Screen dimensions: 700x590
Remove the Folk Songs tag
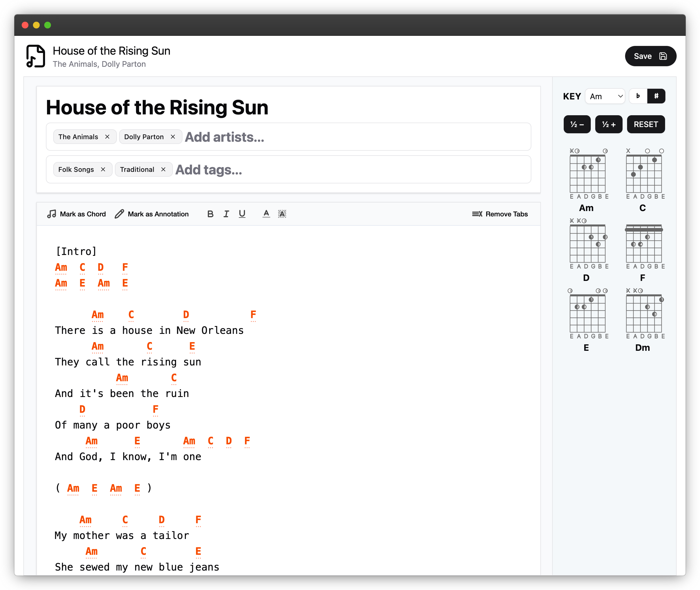coord(103,170)
